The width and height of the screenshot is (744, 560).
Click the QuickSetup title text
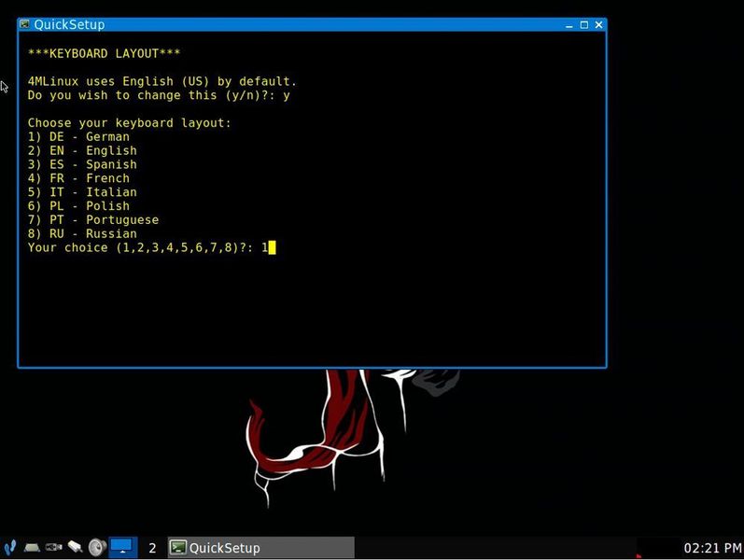69,24
